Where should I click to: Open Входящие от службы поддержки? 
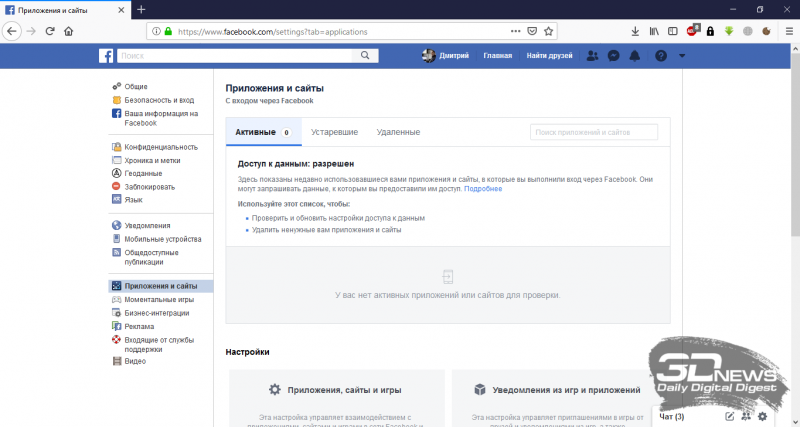click(161, 344)
